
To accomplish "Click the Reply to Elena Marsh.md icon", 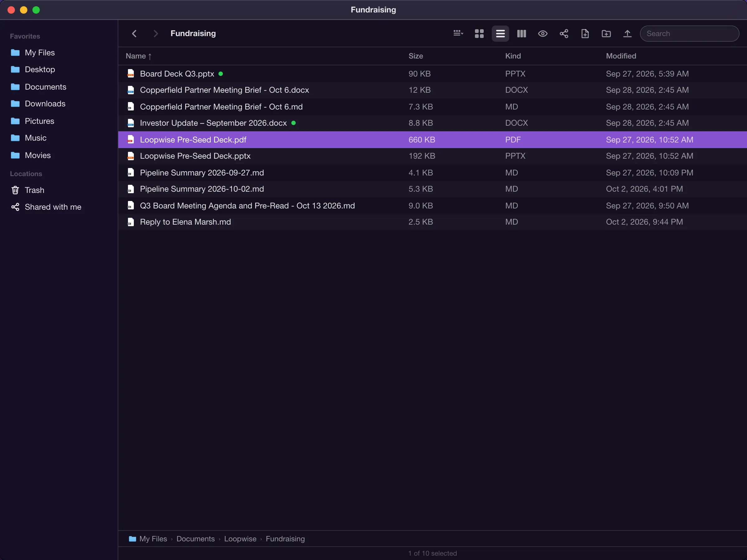I will point(131,222).
